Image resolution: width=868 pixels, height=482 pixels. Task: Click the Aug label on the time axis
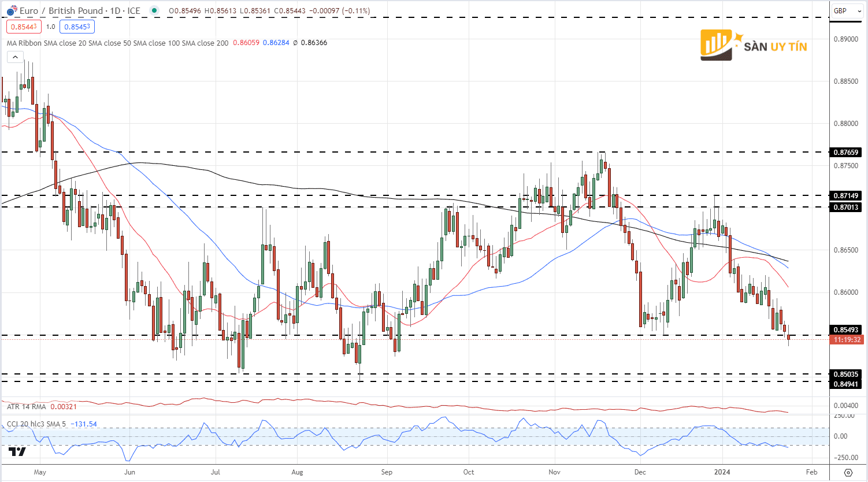297,472
